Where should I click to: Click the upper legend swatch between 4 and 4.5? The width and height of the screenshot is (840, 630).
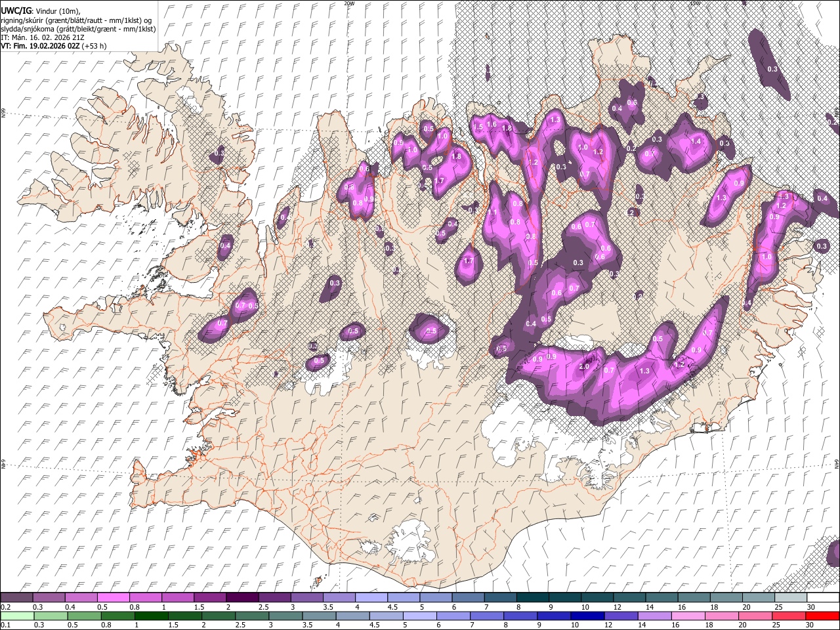371,598
